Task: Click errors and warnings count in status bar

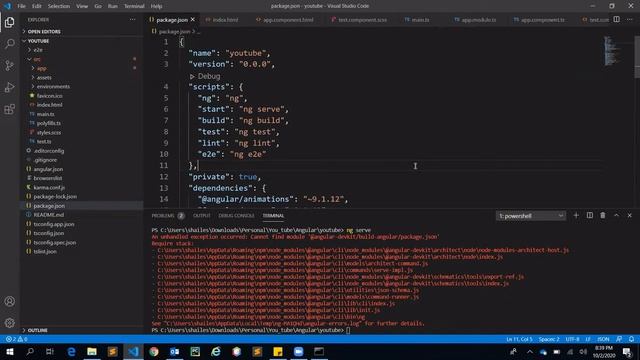Action: [16, 339]
